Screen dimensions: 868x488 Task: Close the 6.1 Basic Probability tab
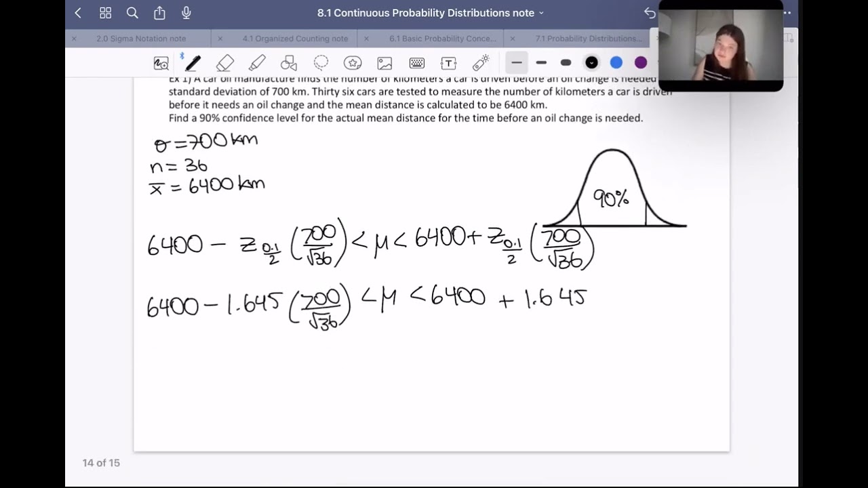point(366,39)
